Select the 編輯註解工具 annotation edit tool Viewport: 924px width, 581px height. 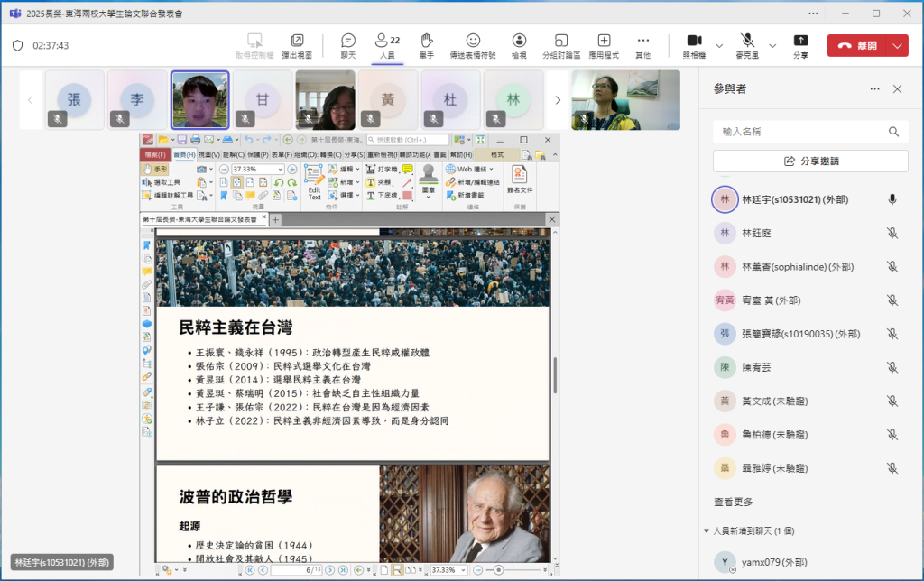click(168, 196)
